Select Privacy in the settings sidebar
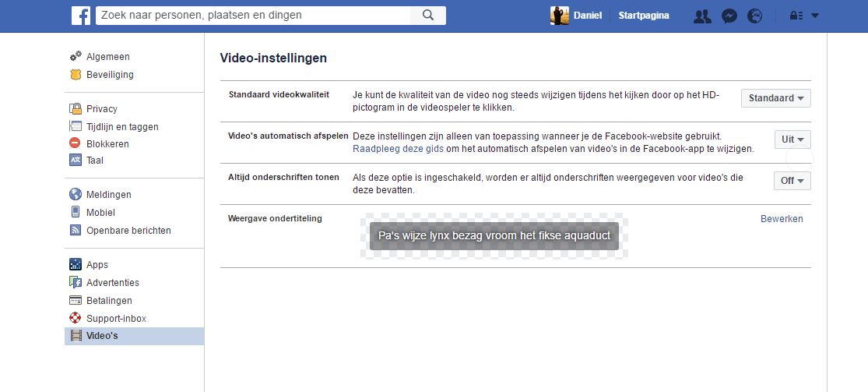The image size is (868, 392). (x=101, y=109)
